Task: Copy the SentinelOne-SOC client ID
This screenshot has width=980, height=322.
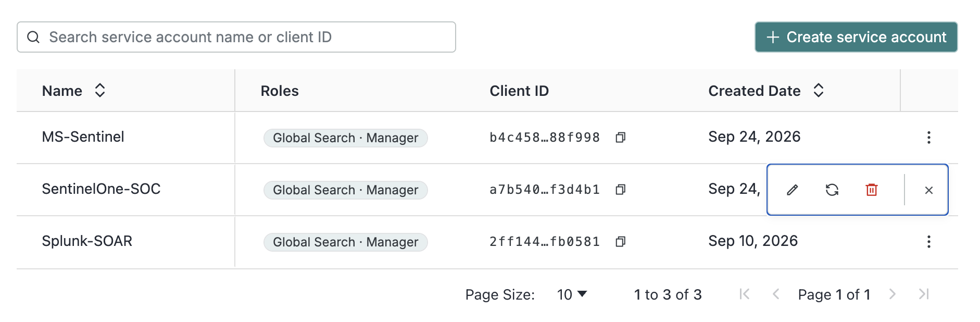Action: click(x=620, y=190)
